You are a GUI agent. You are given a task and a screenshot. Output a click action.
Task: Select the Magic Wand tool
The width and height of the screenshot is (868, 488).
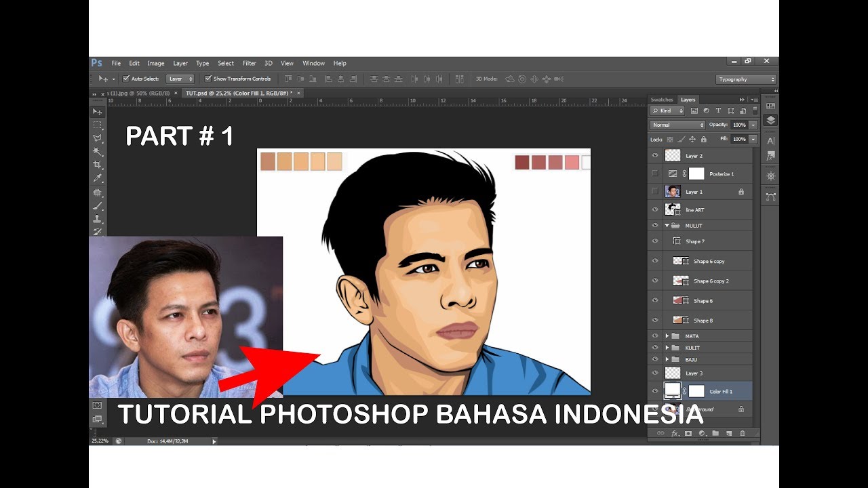pos(98,152)
